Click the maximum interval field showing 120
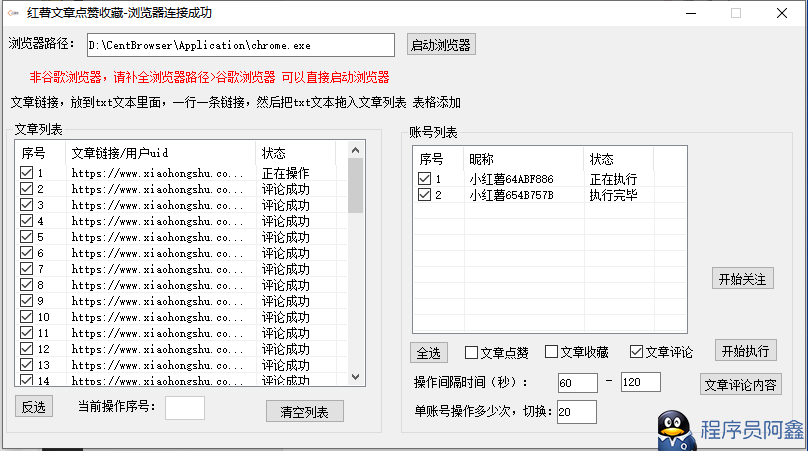808x451 pixels. click(641, 382)
